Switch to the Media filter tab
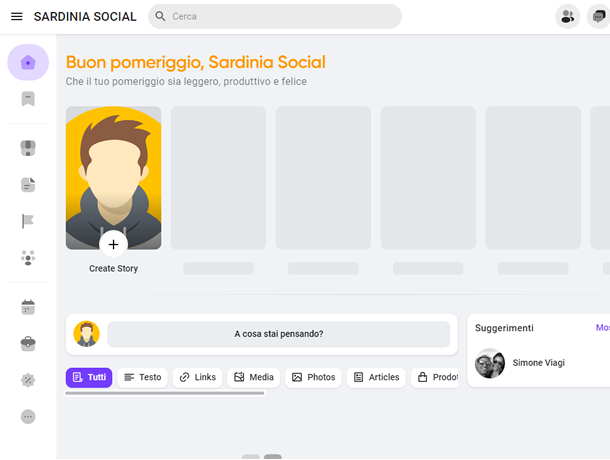 254,377
